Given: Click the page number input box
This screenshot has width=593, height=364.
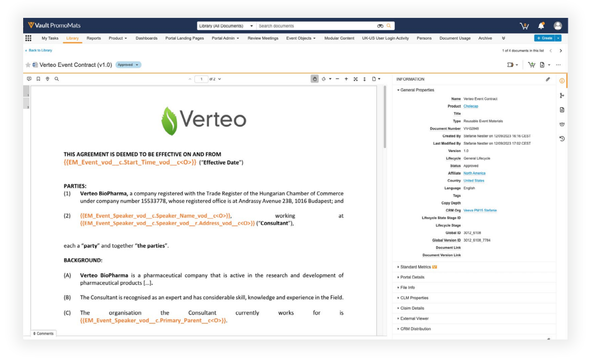Looking at the screenshot, I should point(201,79).
